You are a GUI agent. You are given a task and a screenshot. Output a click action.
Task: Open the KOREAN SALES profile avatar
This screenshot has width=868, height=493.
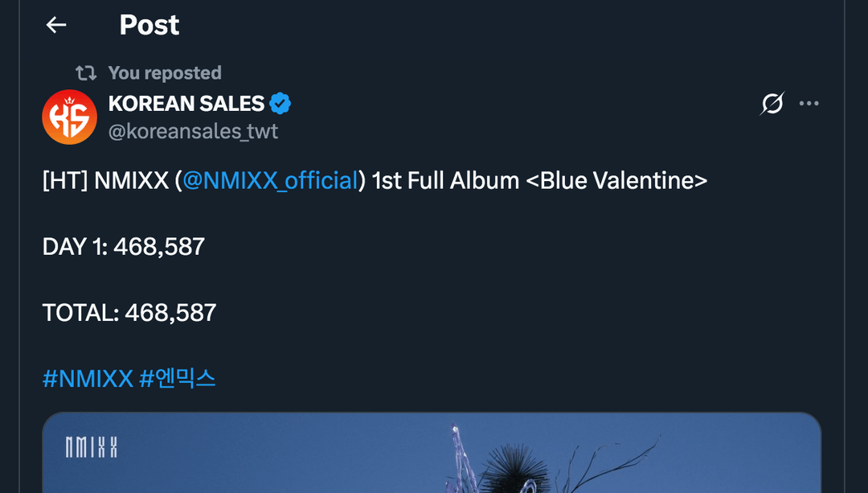pos(69,117)
